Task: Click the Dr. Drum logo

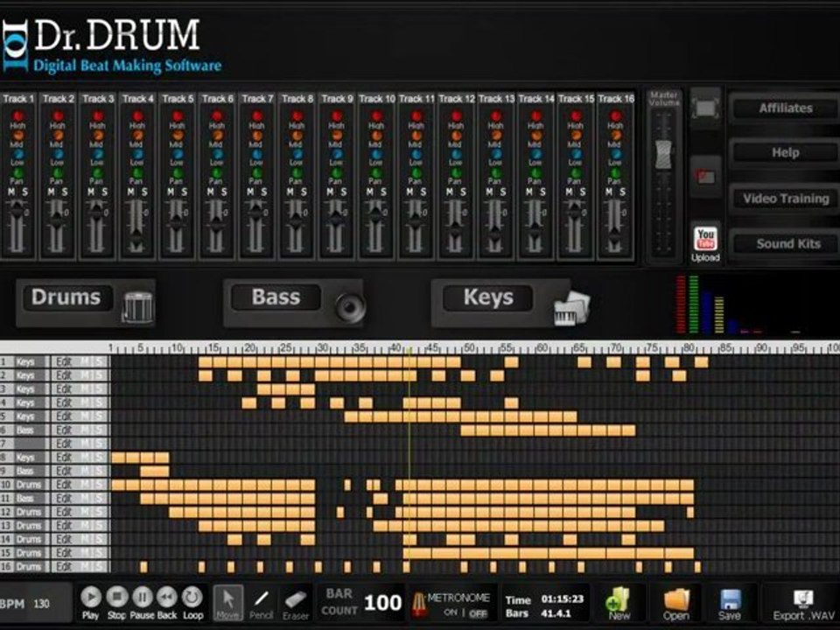Action: pos(111,46)
